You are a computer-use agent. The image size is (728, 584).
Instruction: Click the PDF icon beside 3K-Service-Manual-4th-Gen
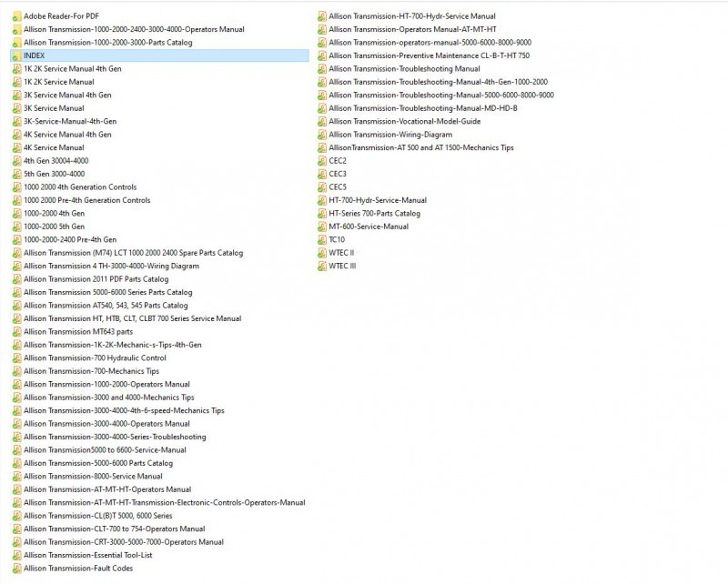16,121
